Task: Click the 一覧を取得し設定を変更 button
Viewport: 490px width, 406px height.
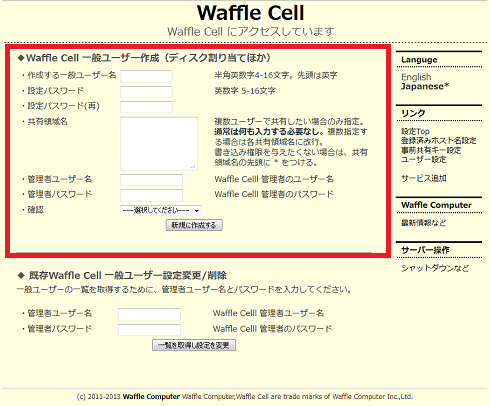Action: (194, 345)
